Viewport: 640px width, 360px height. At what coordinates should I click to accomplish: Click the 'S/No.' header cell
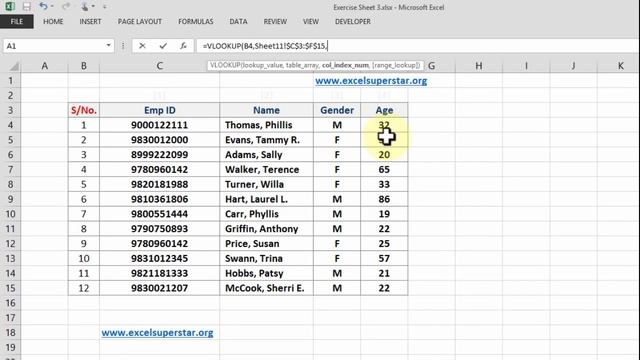84,110
